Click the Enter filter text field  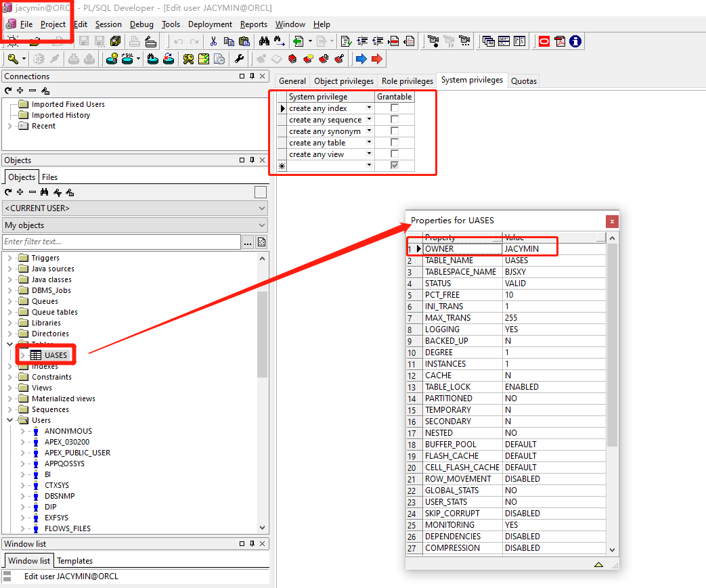tap(122, 242)
